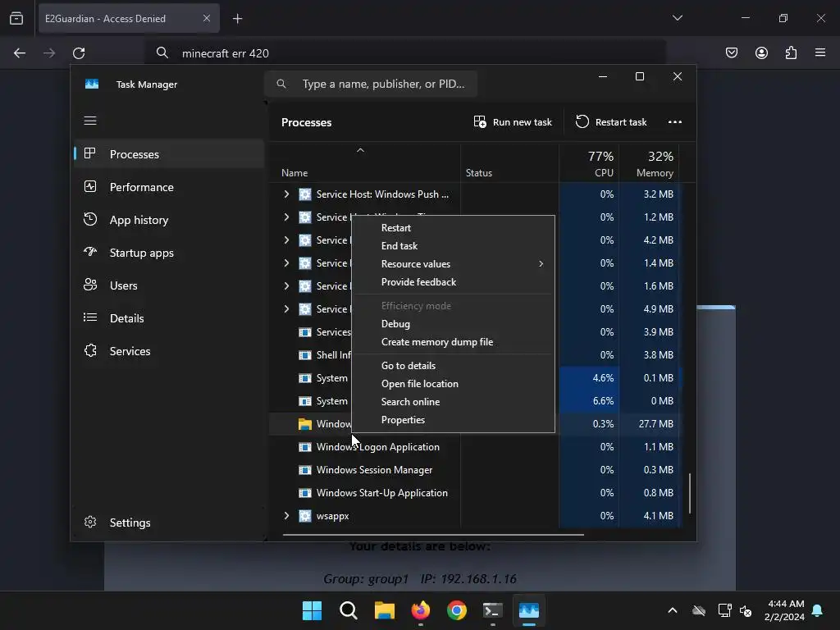The height and width of the screenshot is (630, 840).
Task: Open the clock and date panel
Action: 785,610
